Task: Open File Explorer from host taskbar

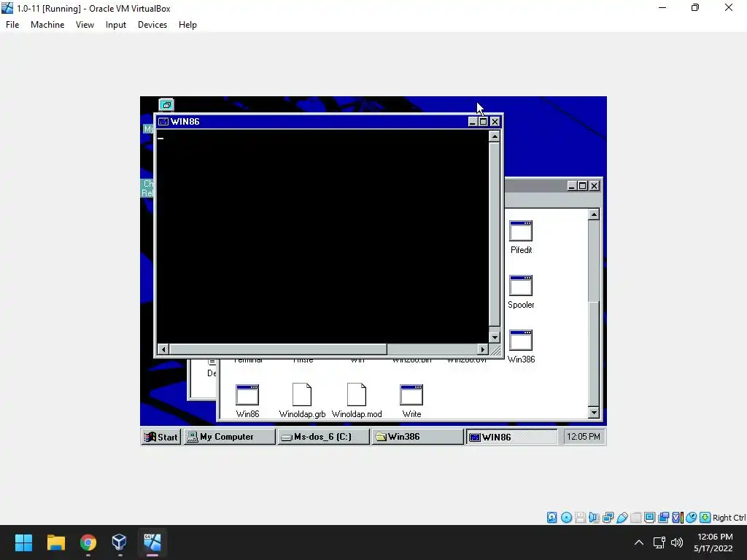Action: click(x=55, y=542)
